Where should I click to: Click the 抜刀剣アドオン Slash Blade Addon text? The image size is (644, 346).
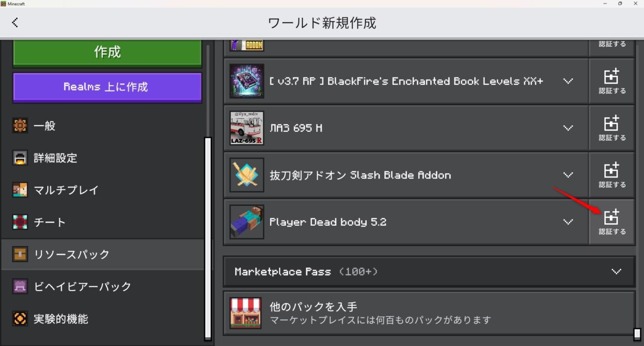coord(360,175)
